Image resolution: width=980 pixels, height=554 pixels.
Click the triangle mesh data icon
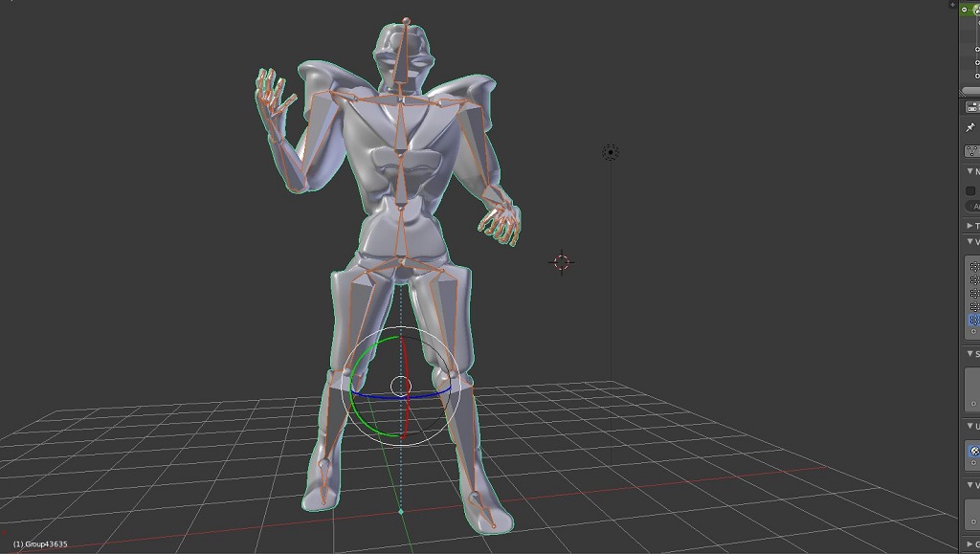pos(972,151)
